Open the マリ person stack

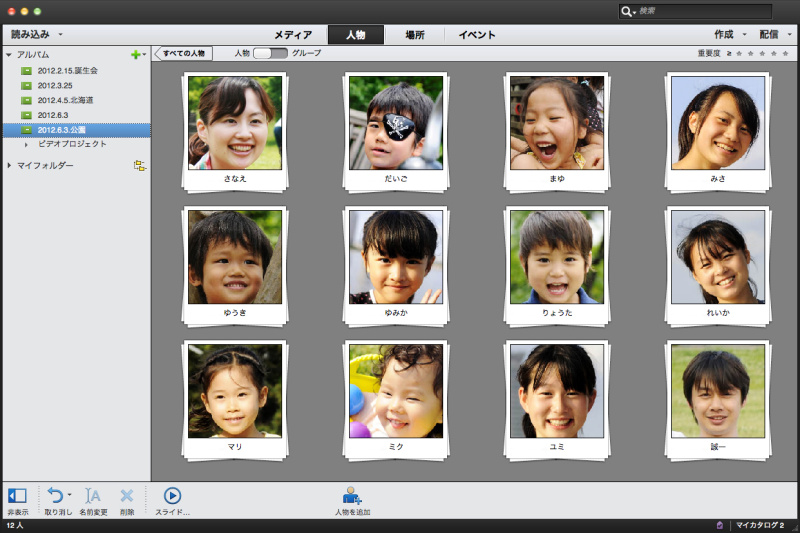click(x=235, y=400)
